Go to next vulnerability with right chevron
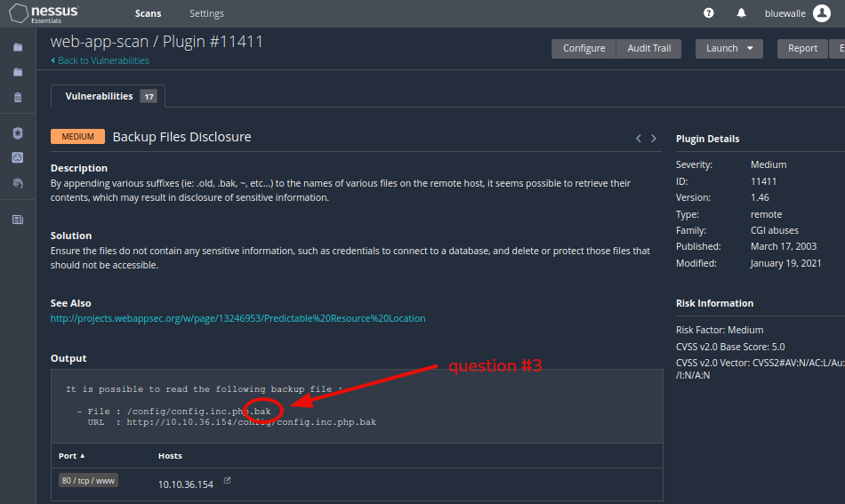 pyautogui.click(x=654, y=139)
